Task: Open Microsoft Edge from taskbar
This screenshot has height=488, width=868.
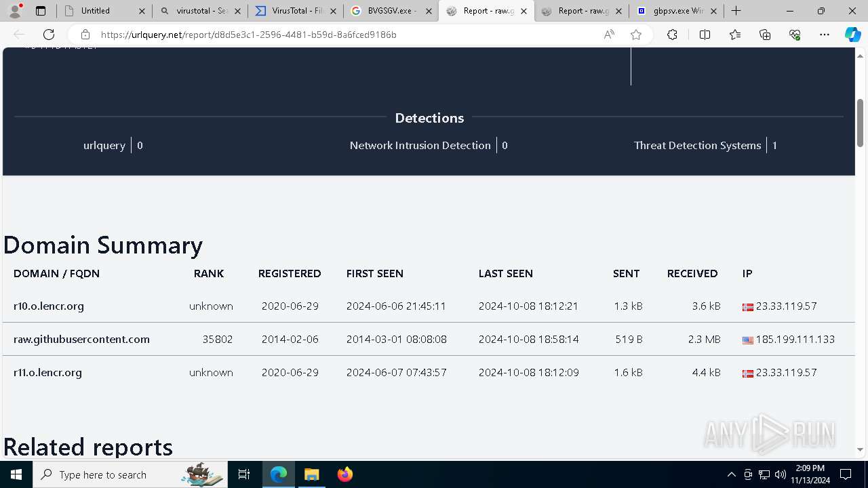Action: tap(279, 474)
